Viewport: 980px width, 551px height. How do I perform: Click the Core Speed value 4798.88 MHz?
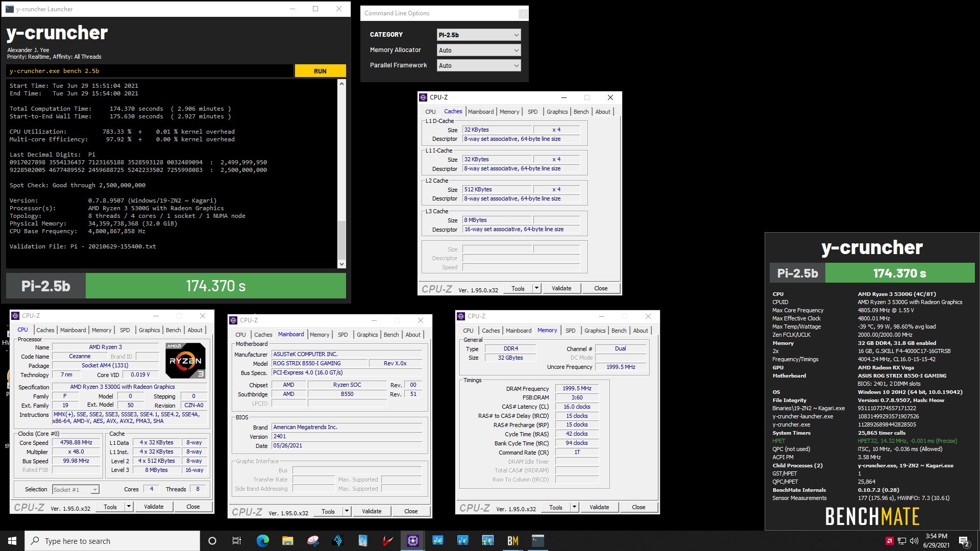pos(76,443)
